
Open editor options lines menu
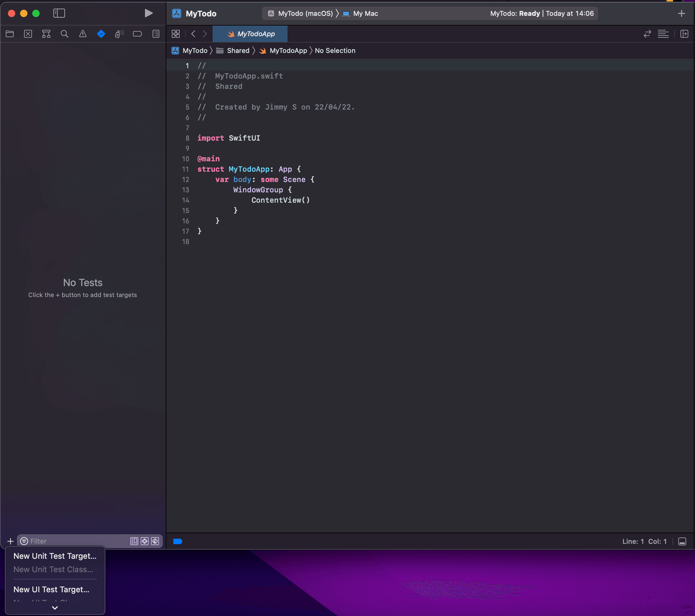point(663,34)
